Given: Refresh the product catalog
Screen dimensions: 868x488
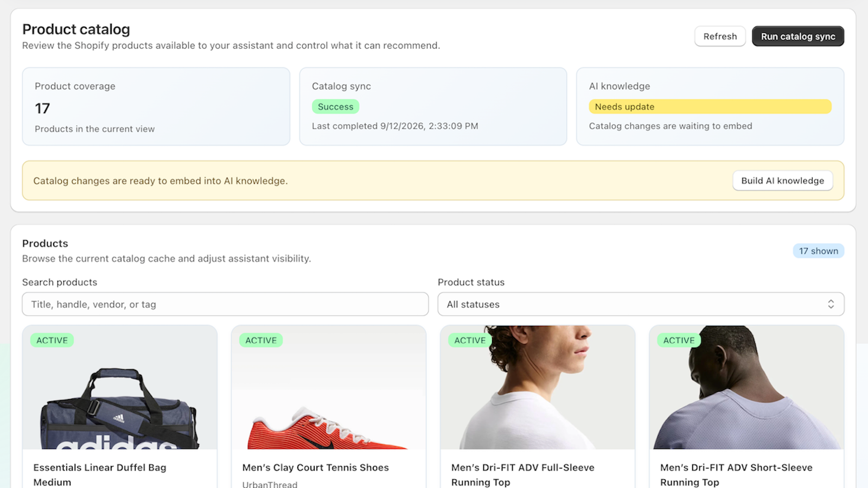Looking at the screenshot, I should 720,36.
